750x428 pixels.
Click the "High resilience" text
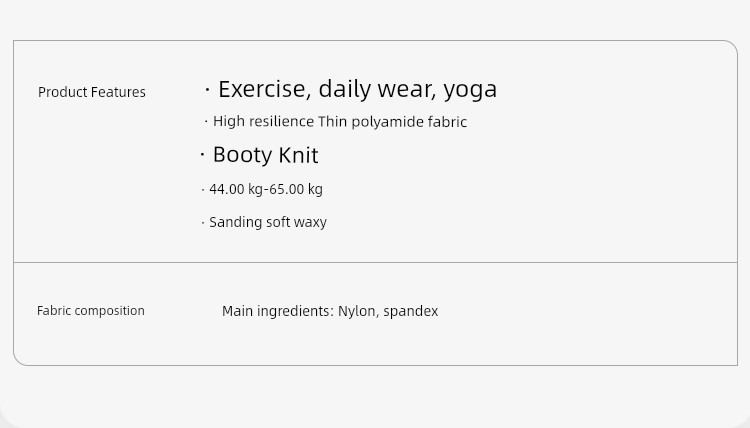pyautogui.click(x=263, y=122)
